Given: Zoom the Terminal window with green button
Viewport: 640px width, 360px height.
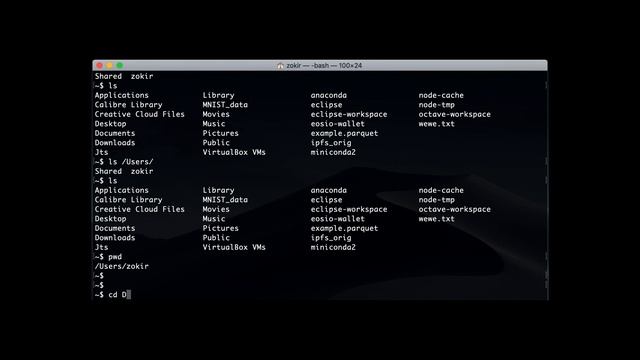Looking at the screenshot, I should (120, 65).
